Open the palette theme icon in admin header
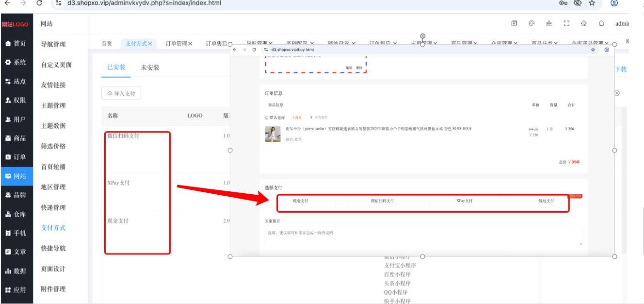 [531, 23]
